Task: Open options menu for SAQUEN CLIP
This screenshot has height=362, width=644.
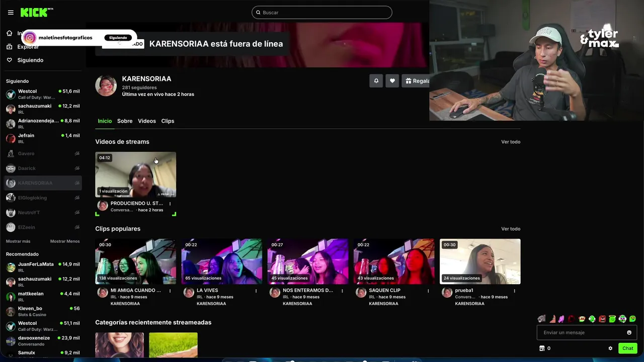Action: [x=428, y=291]
